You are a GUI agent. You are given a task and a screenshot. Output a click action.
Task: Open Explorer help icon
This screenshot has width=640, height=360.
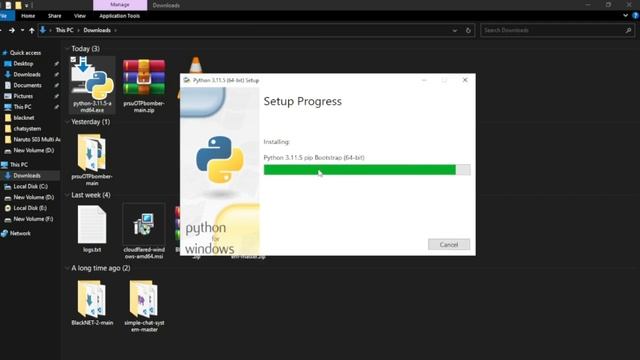(636, 16)
